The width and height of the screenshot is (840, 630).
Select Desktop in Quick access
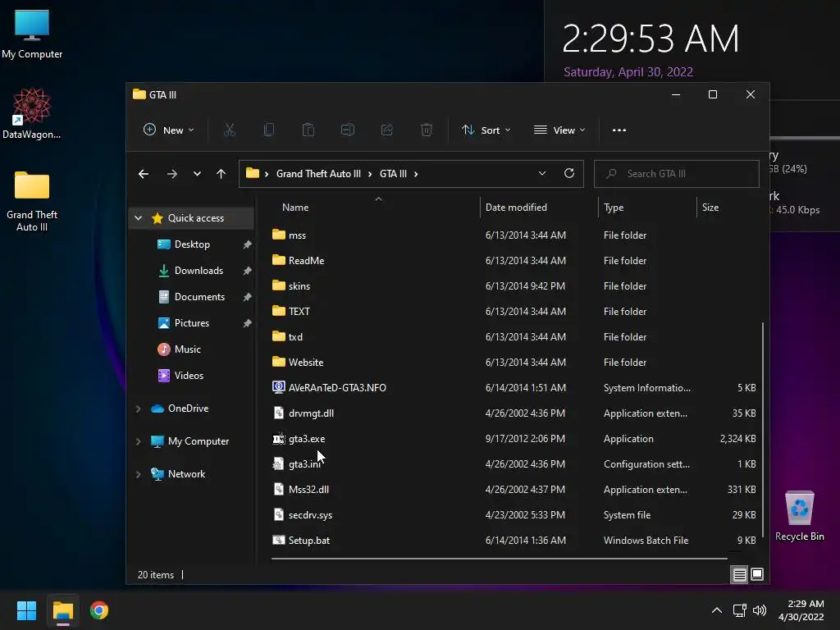pyautogui.click(x=192, y=244)
